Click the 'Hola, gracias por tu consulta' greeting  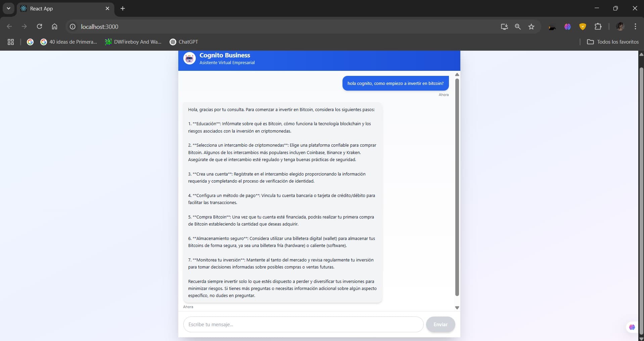281,110
